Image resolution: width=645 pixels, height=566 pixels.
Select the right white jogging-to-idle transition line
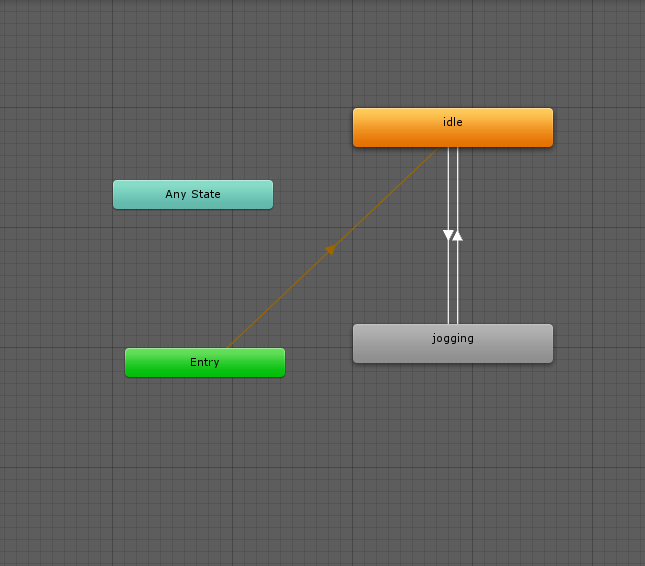click(x=458, y=290)
